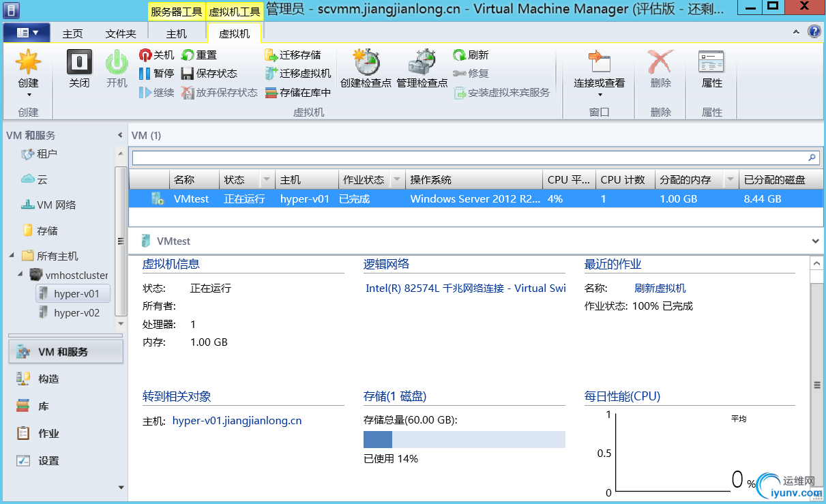Click the 连接或查看 window icon
This screenshot has width=826, height=504.
(600, 62)
